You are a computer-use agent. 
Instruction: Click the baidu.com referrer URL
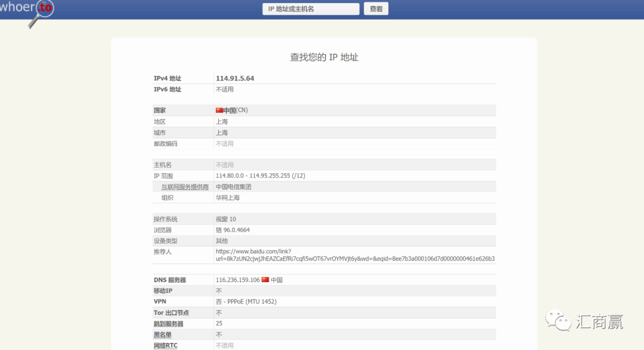(355, 255)
